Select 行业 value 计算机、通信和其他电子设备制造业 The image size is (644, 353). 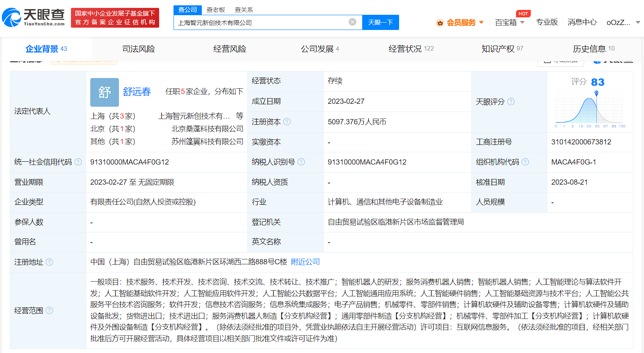pos(385,202)
